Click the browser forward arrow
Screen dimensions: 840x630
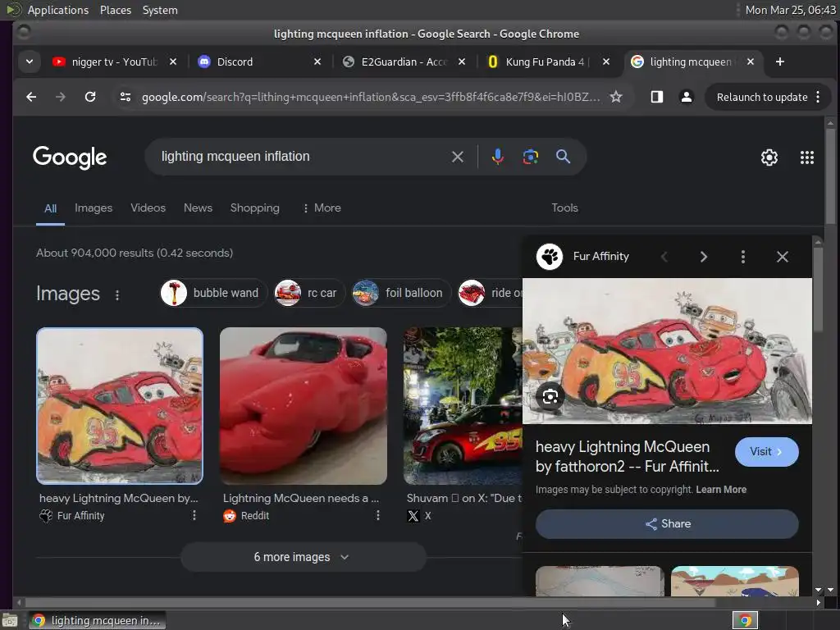point(61,97)
